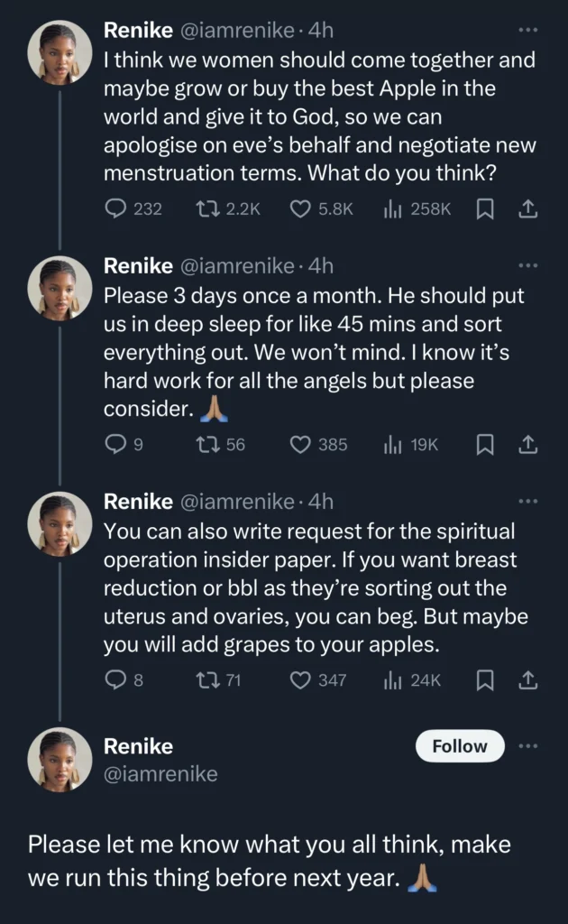Viewport: 568px width, 924px height.
Task: Retweet the first tweet with 2.2K retweets
Action: click(206, 209)
